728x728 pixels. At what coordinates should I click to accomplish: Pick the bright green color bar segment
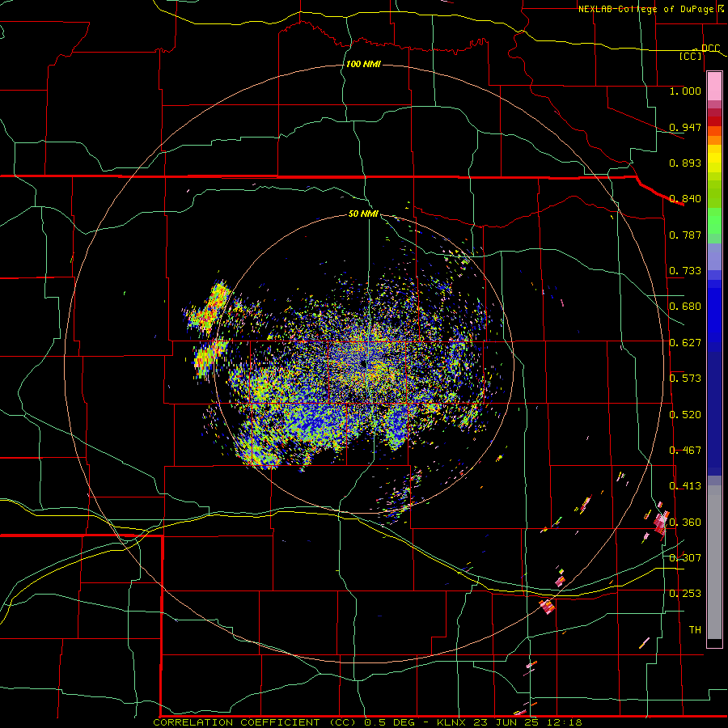(x=714, y=221)
